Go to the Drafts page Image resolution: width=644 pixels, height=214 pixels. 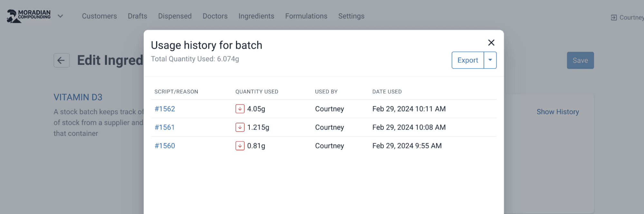138,16
